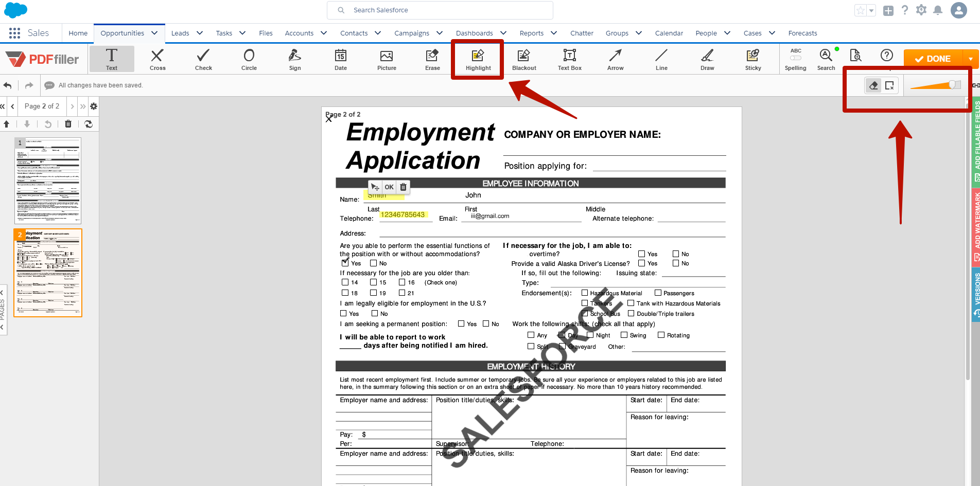
Task: Select the Text tool in PDFfiller toolbar
Action: point(112,59)
